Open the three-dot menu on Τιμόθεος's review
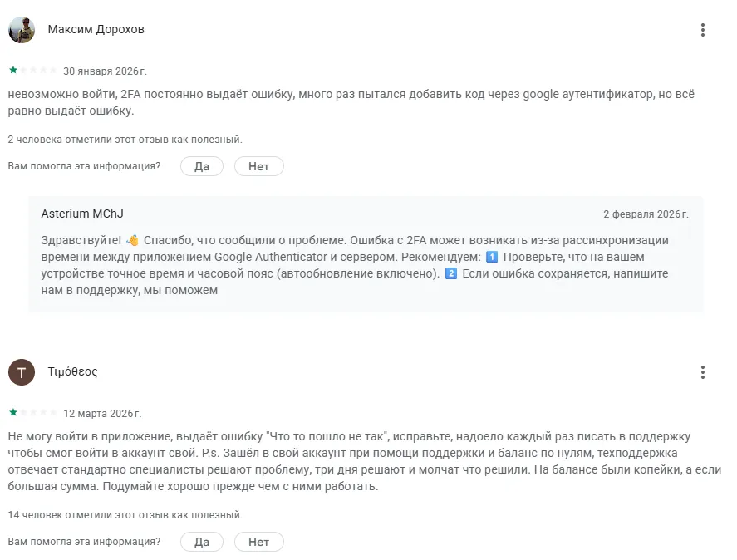 point(703,372)
